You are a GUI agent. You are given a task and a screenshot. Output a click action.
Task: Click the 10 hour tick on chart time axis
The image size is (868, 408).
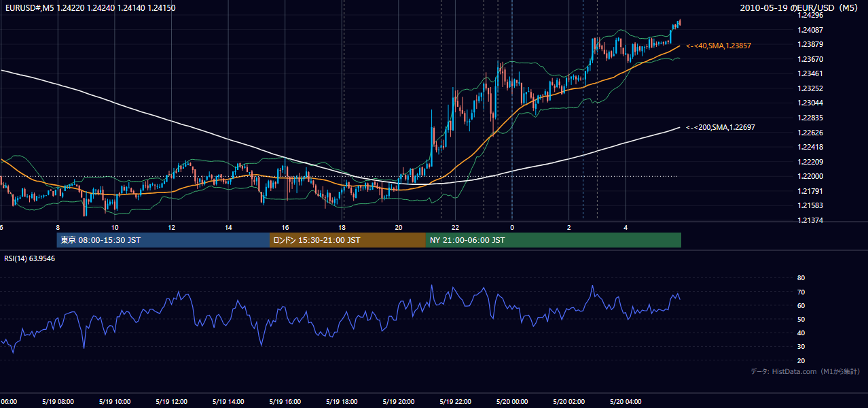(x=115, y=227)
